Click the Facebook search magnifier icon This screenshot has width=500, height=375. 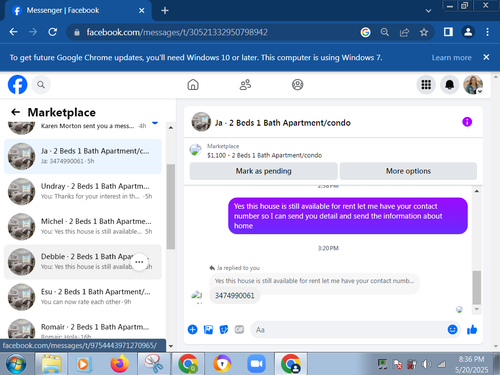[41, 85]
